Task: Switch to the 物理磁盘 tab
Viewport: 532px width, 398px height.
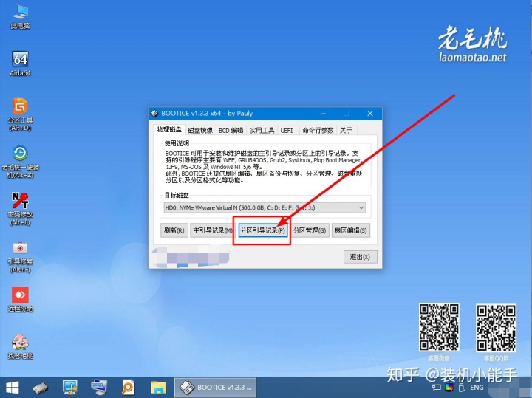Action: coord(169,129)
